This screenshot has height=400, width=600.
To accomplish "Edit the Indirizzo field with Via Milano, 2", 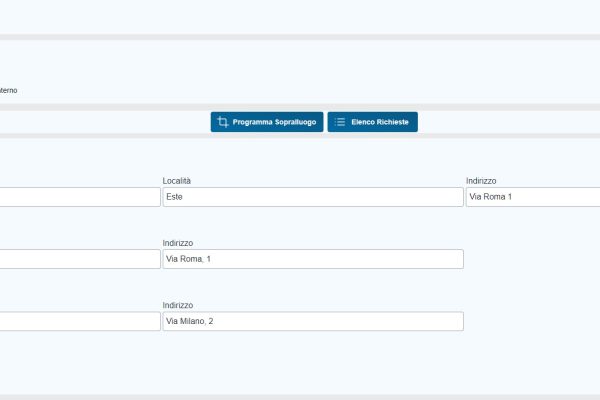I will 313,321.
